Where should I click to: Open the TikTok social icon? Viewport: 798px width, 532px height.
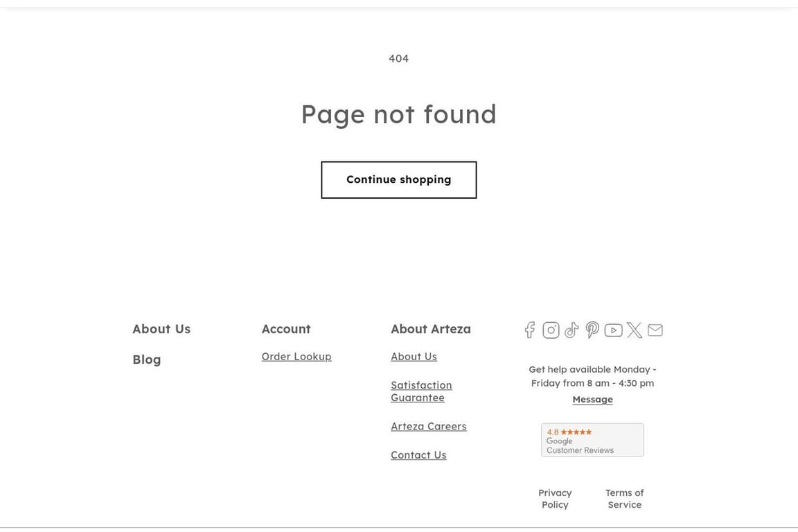click(571, 330)
